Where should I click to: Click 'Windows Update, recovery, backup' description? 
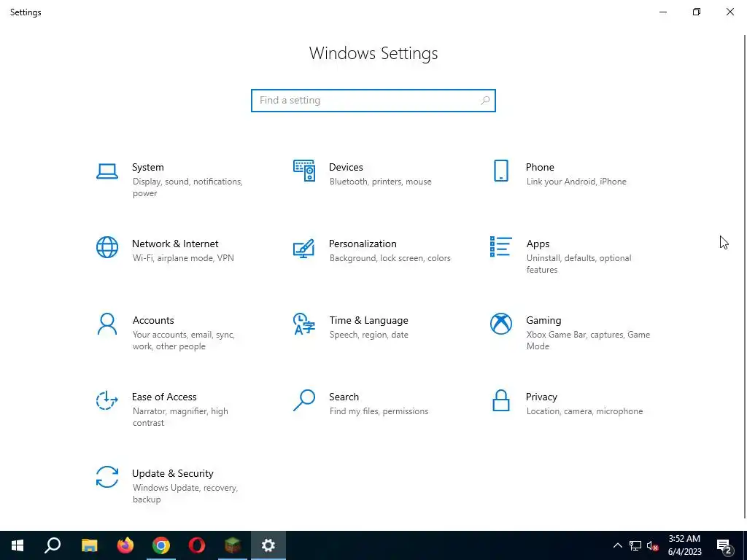point(185,494)
